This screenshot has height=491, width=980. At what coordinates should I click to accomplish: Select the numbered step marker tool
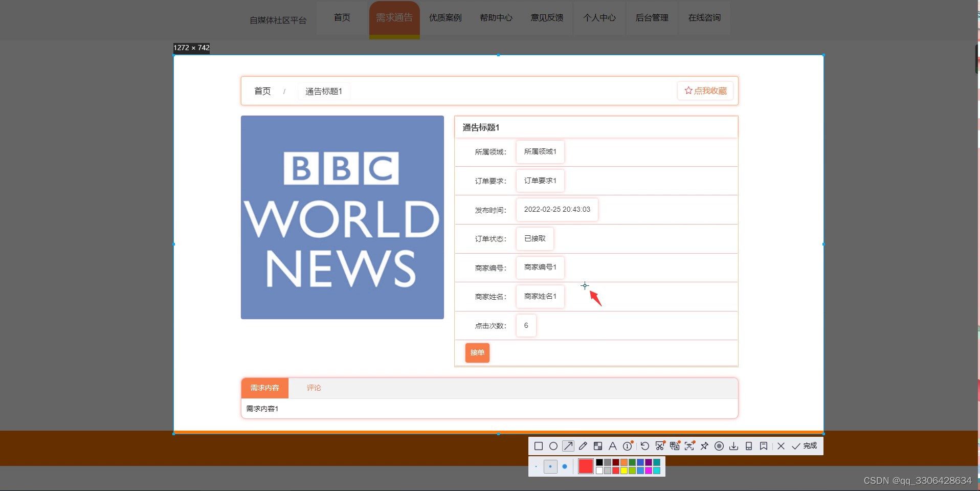point(628,446)
